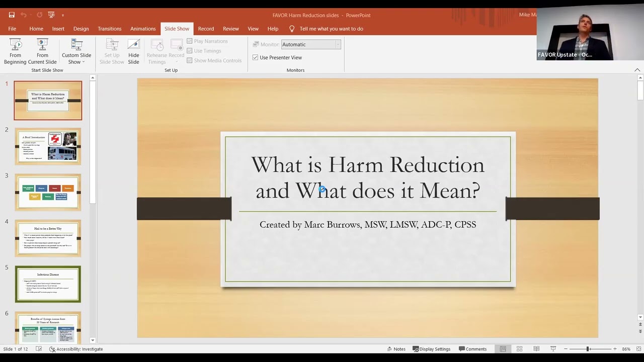
Task: Click the scroll down arrow of thumbnail pane
Action: [93, 340]
